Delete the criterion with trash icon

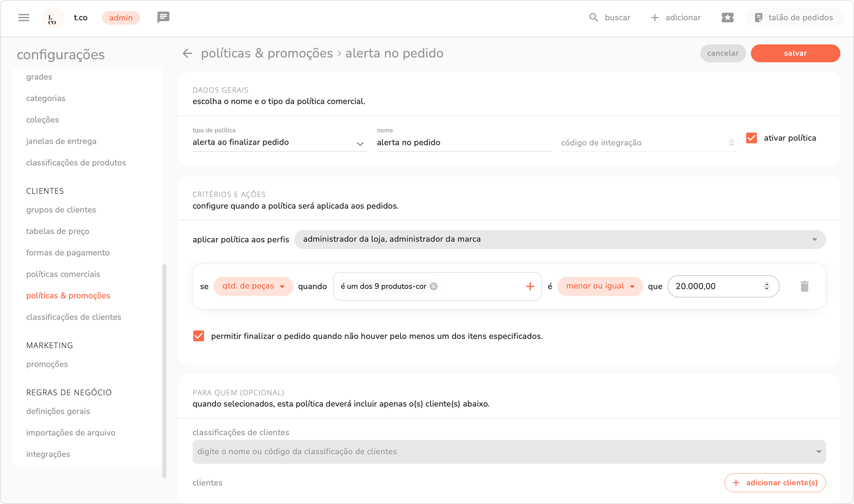pyautogui.click(x=804, y=287)
